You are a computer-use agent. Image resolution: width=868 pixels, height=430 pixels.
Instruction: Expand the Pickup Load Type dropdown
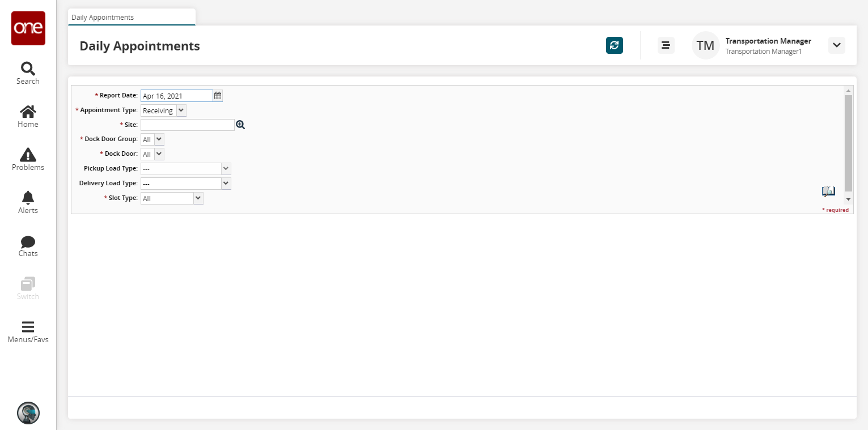pyautogui.click(x=226, y=168)
